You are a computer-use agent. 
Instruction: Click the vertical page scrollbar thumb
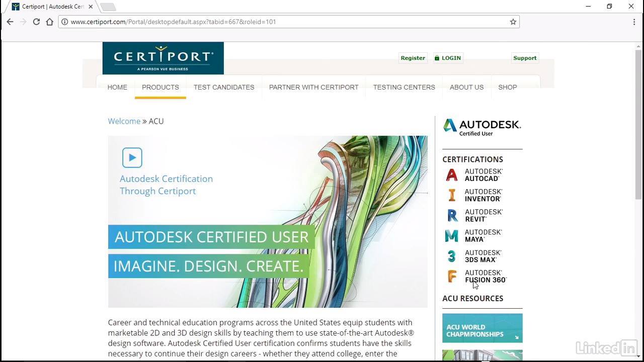(x=638, y=124)
